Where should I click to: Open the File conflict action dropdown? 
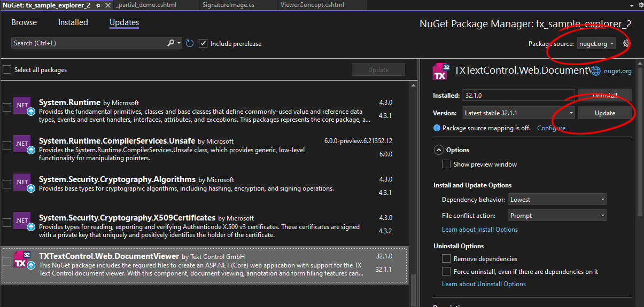click(x=557, y=216)
